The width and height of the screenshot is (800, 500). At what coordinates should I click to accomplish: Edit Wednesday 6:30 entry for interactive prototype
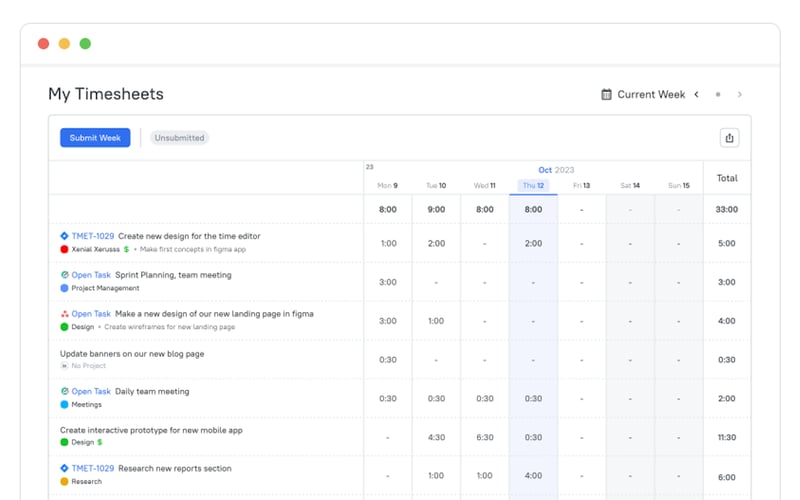484,437
